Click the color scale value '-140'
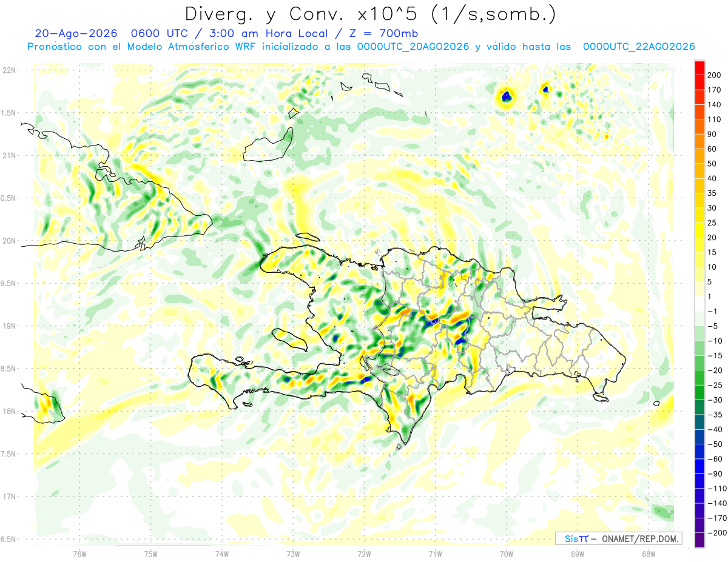 tap(717, 504)
